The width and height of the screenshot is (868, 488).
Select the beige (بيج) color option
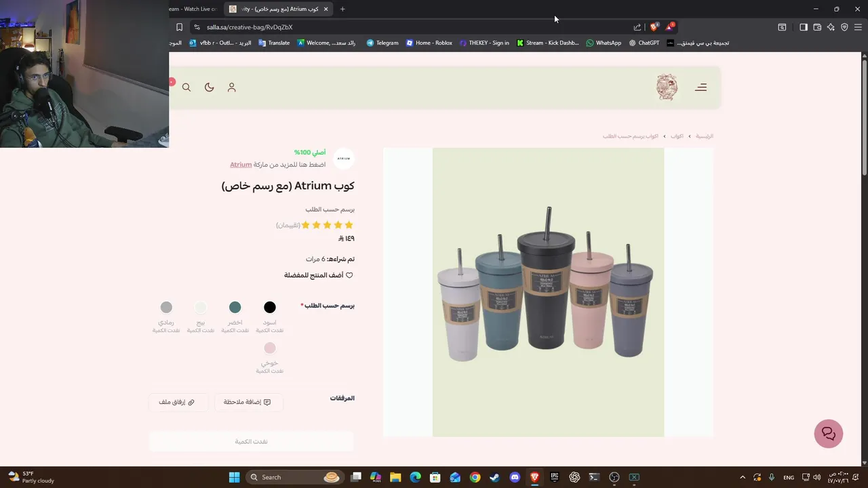(201, 308)
